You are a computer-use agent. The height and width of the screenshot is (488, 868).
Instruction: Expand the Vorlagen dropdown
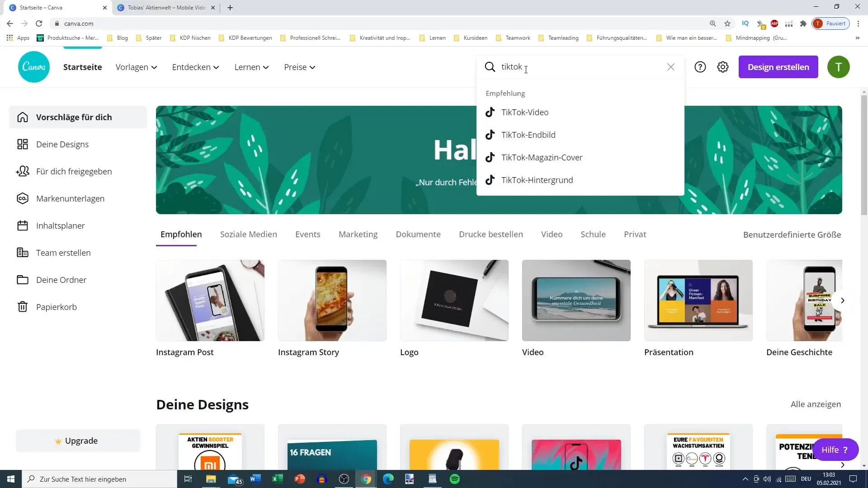(137, 67)
